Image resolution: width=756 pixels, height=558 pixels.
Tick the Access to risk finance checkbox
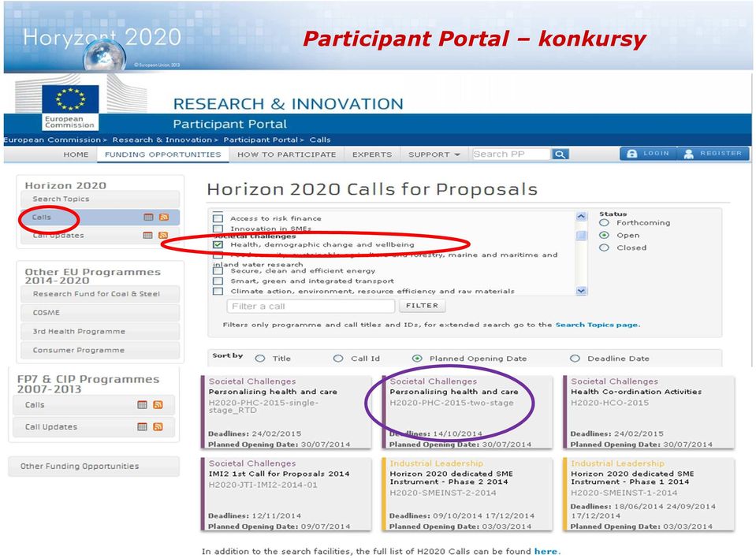pos(218,218)
